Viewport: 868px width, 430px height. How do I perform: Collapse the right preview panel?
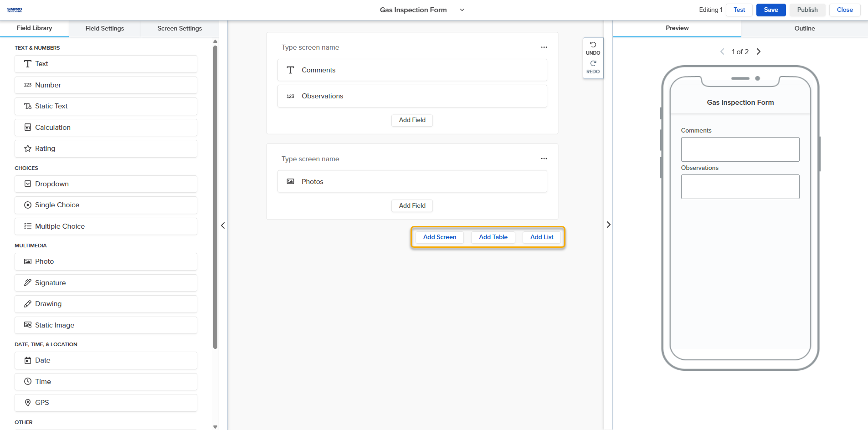point(608,225)
